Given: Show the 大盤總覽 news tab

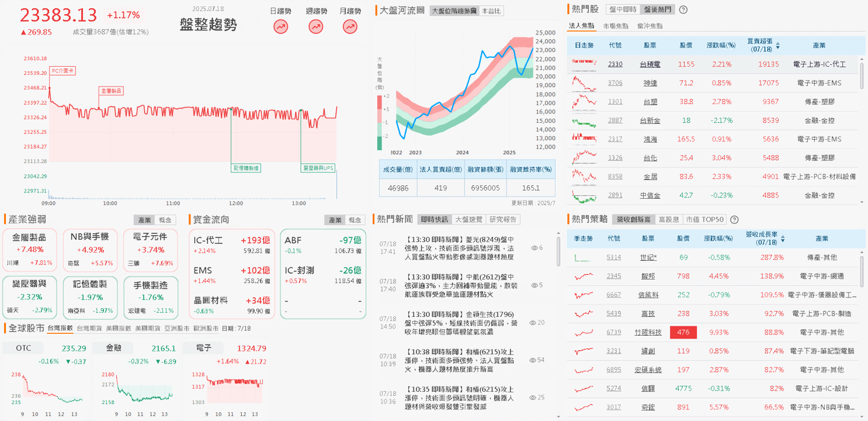Looking at the screenshot, I should (x=469, y=219).
